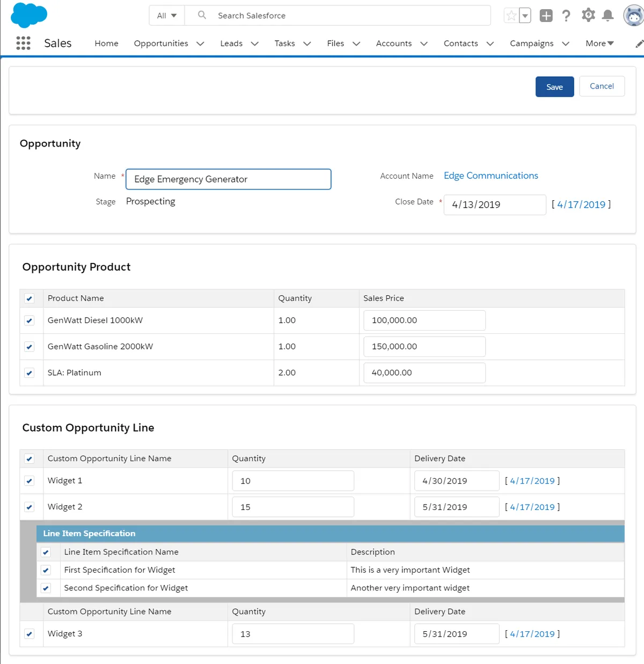The width and height of the screenshot is (644, 664).
Task: Click the Cancel button
Action: tap(602, 86)
